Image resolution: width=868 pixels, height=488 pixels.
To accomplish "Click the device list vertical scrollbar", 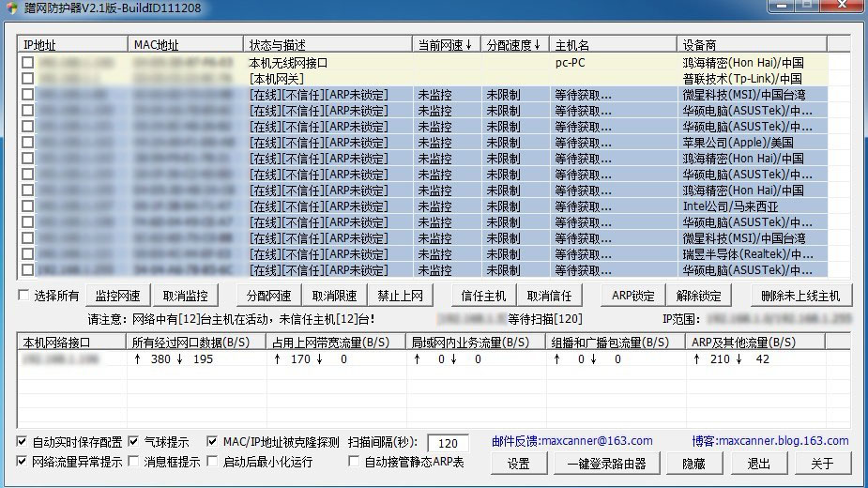I will click(x=842, y=160).
